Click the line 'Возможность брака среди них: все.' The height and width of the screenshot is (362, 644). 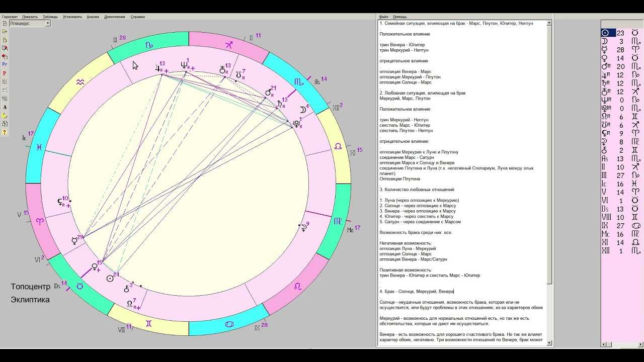point(416,232)
